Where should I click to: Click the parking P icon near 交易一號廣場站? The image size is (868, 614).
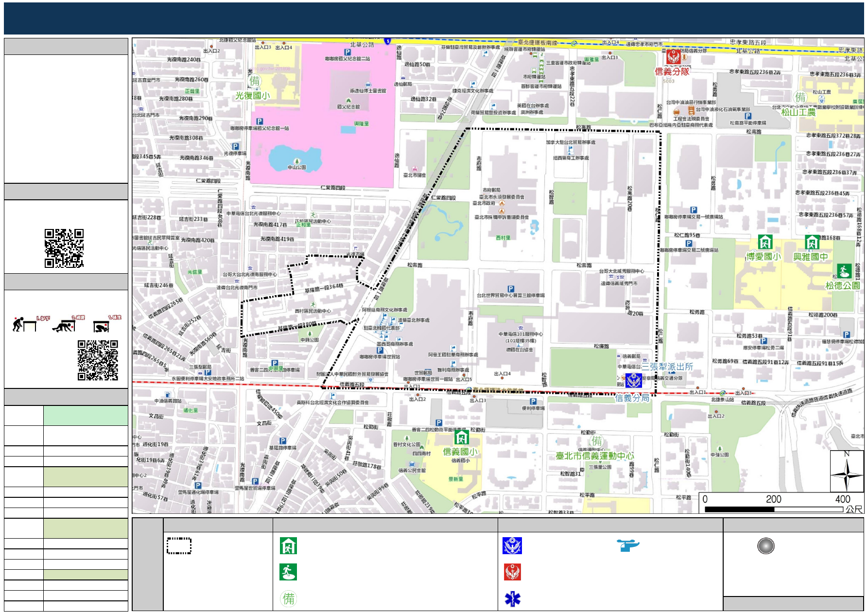click(694, 210)
